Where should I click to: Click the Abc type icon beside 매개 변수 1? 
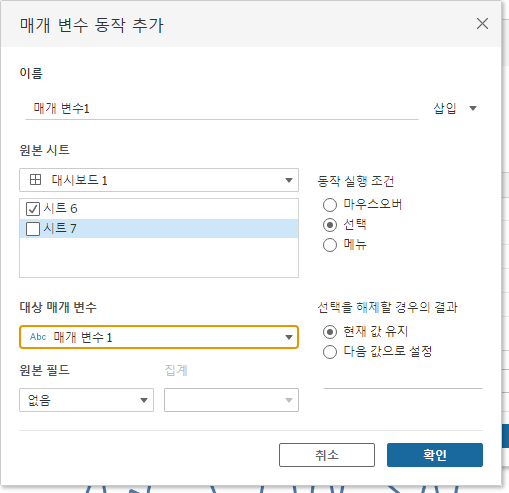coord(38,337)
